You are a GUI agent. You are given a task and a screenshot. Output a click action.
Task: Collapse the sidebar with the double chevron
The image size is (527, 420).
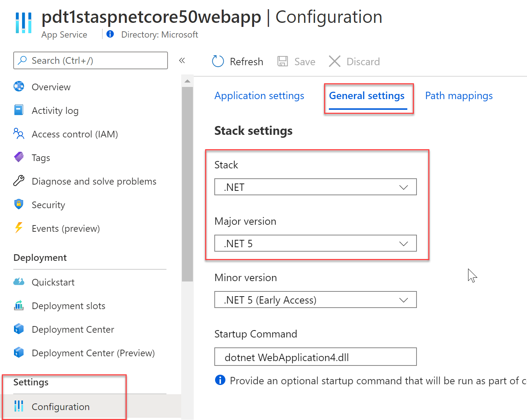coord(182,60)
